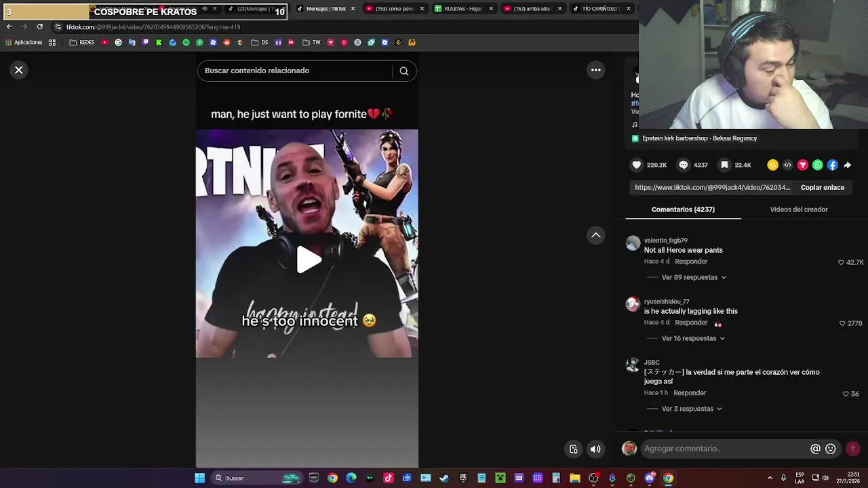Open Aplicaciones in bookmarks bar
The image size is (868, 488).
click(23, 42)
